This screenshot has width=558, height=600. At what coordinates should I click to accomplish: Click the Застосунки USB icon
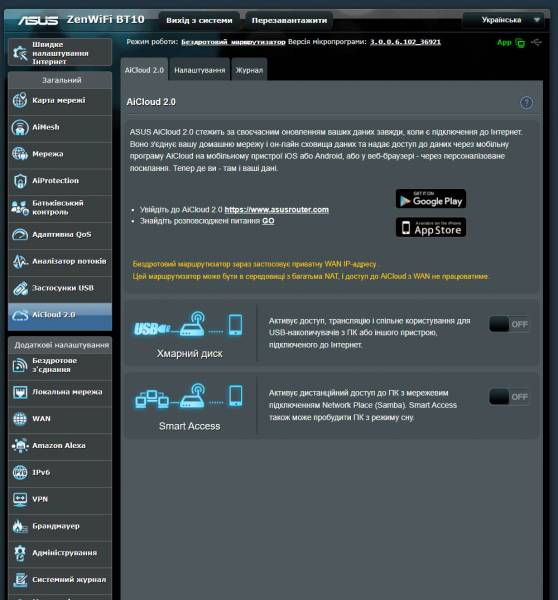pyautogui.click(x=20, y=288)
